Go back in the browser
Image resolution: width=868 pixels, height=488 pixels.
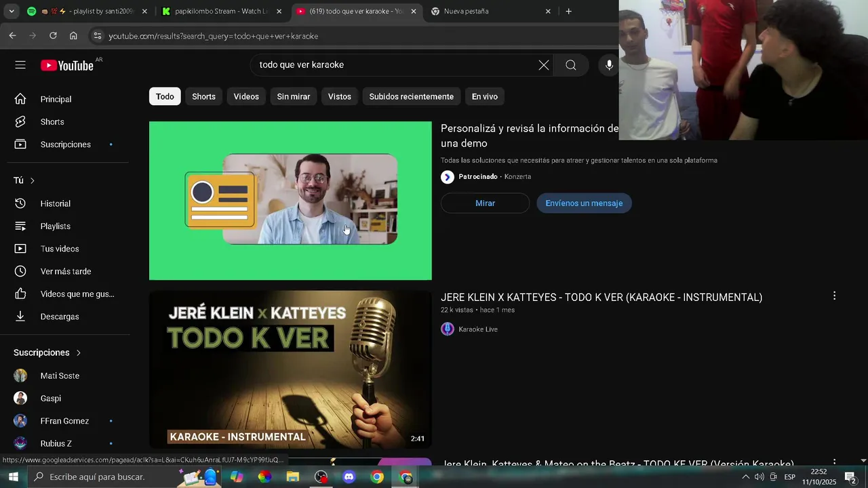[13, 36]
